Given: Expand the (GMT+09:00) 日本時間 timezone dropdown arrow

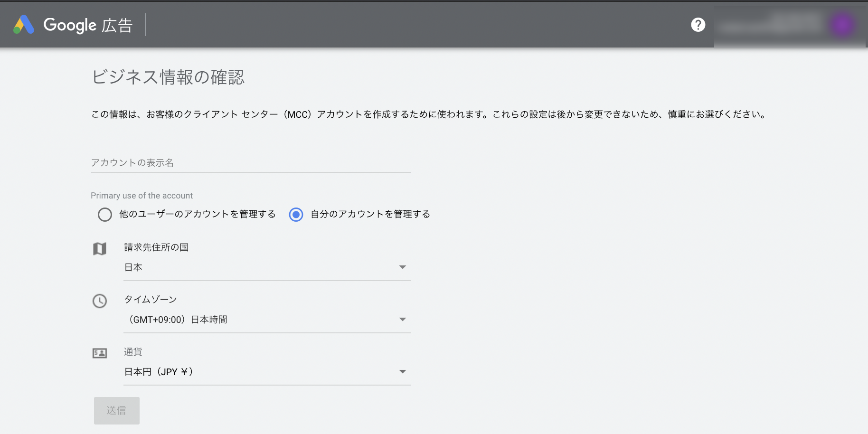Looking at the screenshot, I should (403, 320).
